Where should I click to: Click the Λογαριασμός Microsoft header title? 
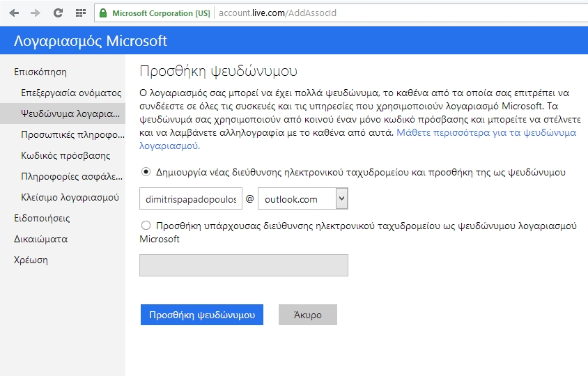(x=91, y=40)
